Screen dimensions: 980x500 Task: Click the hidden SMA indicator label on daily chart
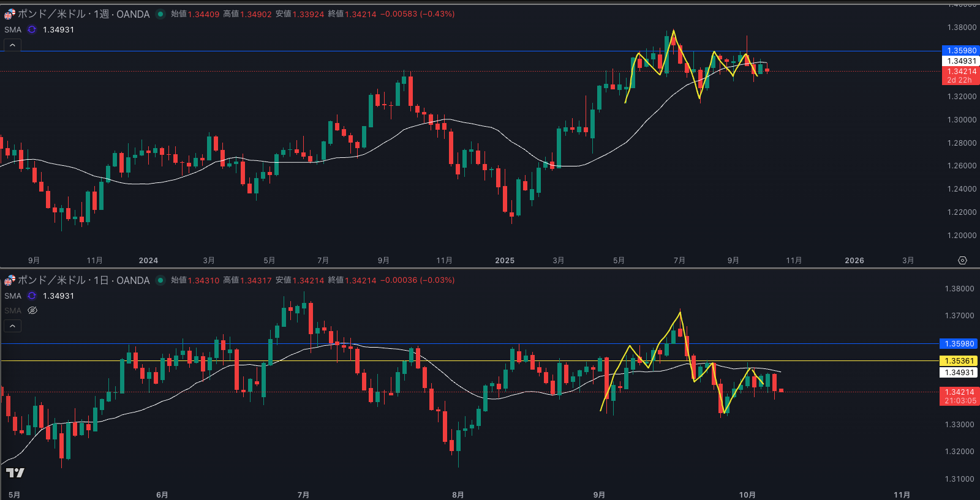click(13, 310)
